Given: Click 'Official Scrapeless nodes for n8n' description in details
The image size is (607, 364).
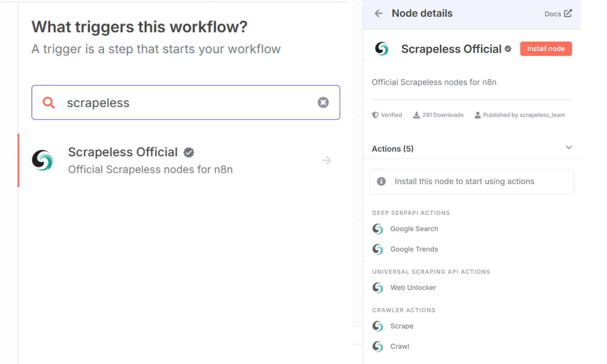Looking at the screenshot, I should point(434,82).
